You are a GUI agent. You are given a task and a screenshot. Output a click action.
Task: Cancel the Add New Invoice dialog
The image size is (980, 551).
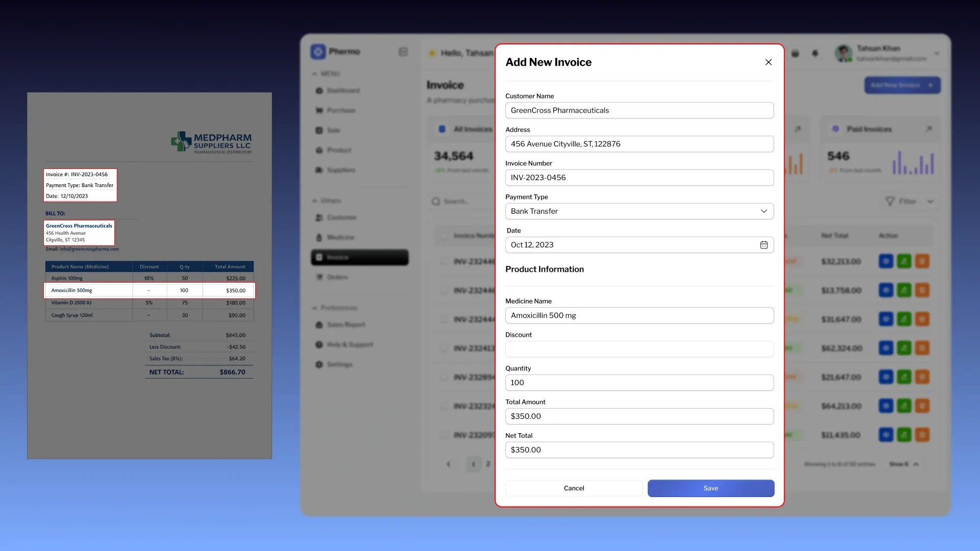[574, 488]
